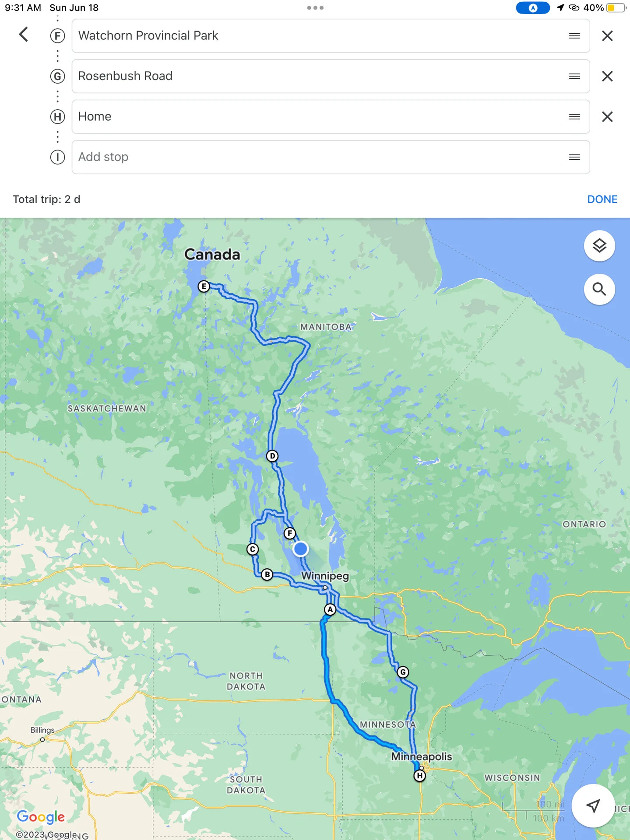Tap the blue navigation status pill
Image resolution: width=630 pixels, height=840 pixels.
pos(533,8)
